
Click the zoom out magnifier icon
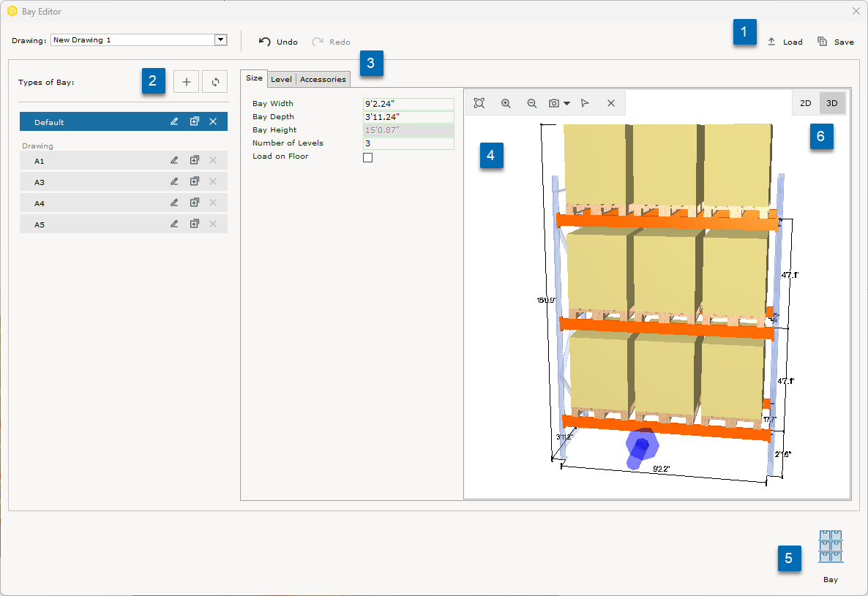point(532,103)
